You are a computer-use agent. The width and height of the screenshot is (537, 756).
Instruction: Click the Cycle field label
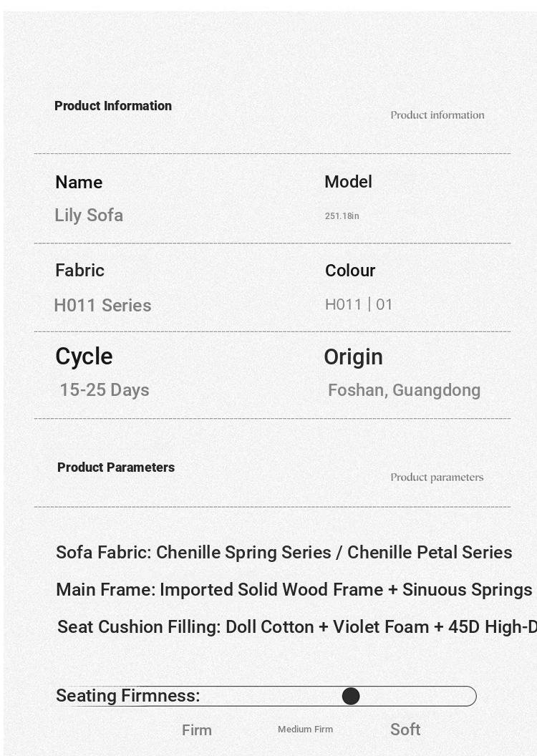coord(84,357)
